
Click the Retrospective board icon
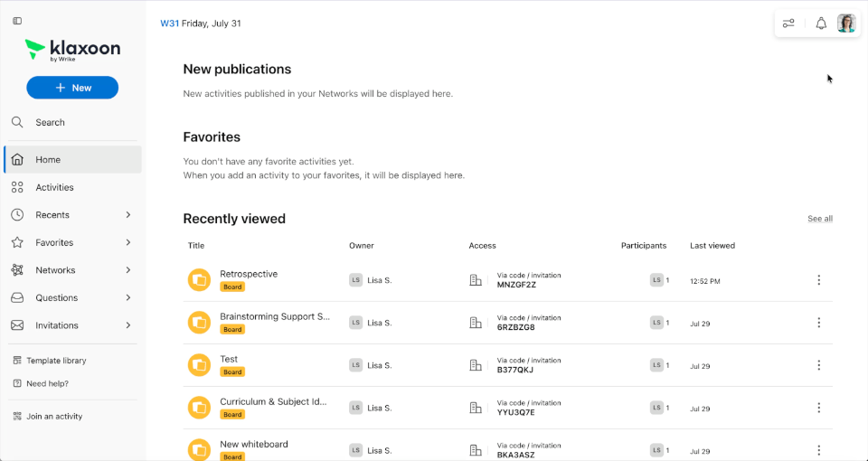click(199, 280)
